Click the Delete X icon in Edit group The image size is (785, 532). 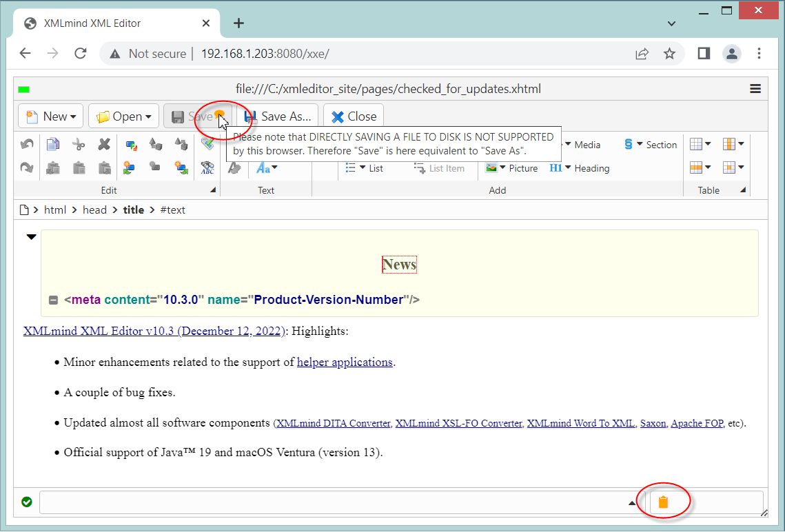point(104,144)
